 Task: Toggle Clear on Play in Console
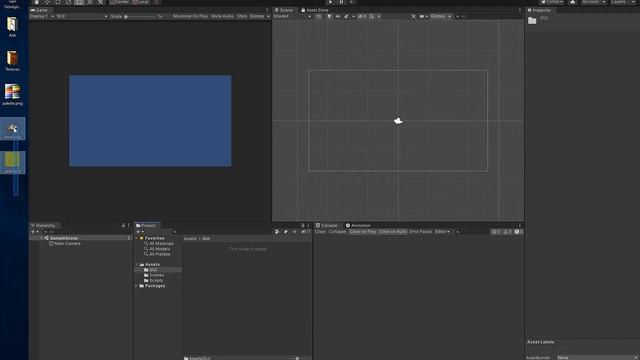coord(363,232)
